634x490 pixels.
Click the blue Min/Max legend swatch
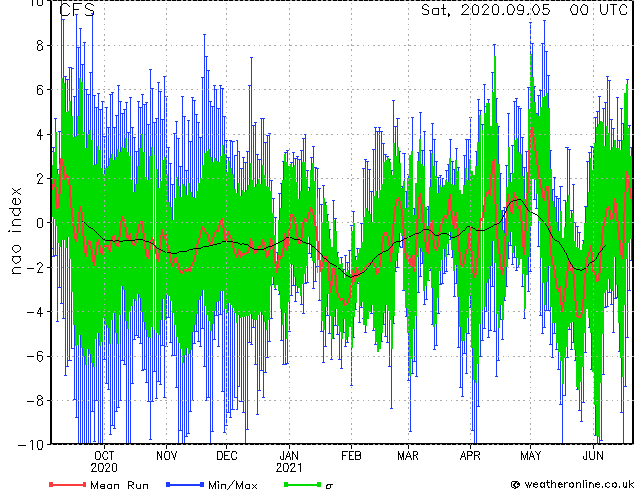pos(185,484)
